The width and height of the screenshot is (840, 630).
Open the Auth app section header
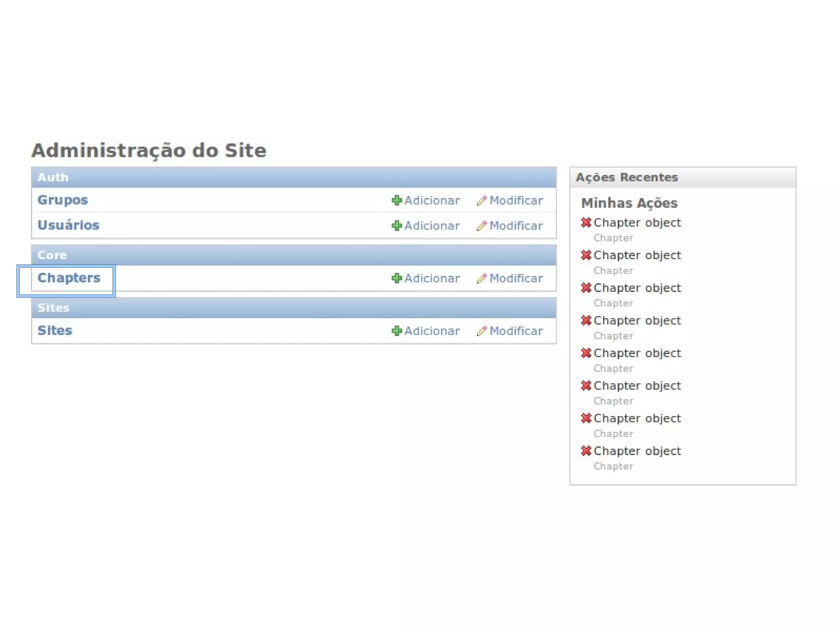[x=53, y=177]
